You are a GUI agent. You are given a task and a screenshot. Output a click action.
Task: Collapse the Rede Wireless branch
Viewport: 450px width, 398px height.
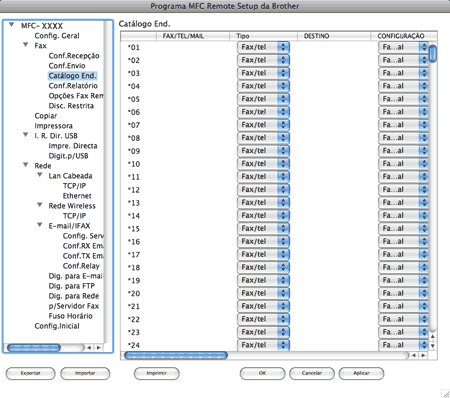click(40, 205)
